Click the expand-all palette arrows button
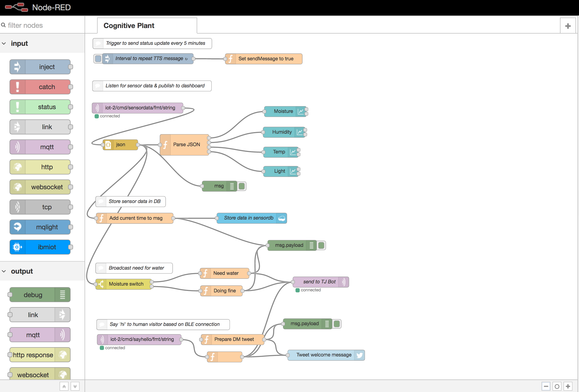579x392 pixels. pyautogui.click(x=75, y=386)
